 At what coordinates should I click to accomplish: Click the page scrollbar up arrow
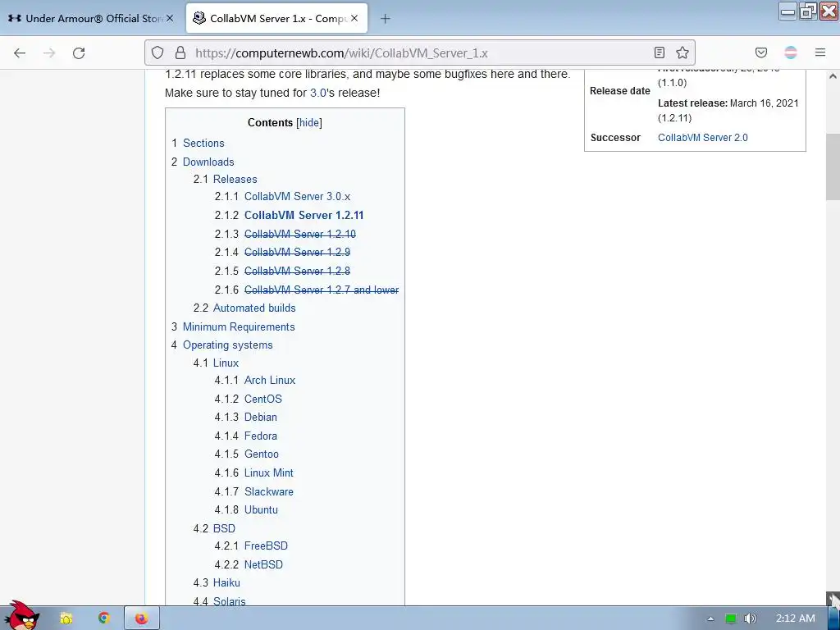833,76
